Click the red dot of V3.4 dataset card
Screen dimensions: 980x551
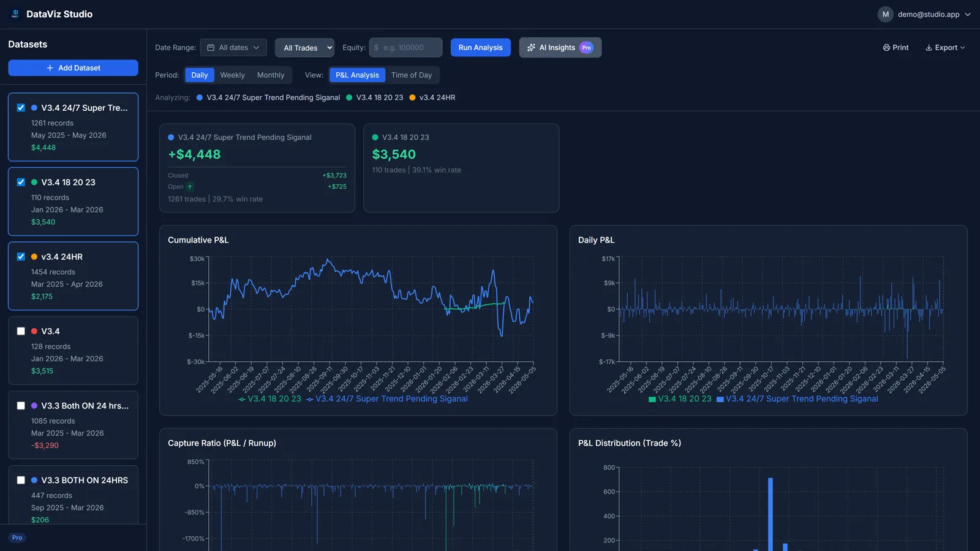pos(34,331)
